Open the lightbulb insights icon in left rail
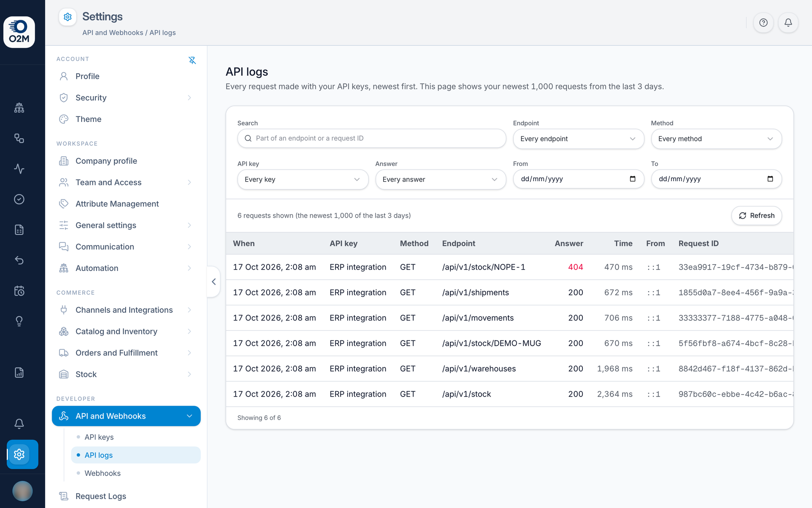The image size is (812, 508). [19, 321]
